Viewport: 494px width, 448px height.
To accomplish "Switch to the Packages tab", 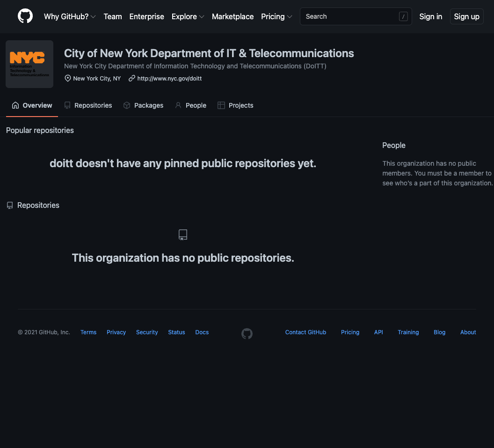I will [143, 105].
